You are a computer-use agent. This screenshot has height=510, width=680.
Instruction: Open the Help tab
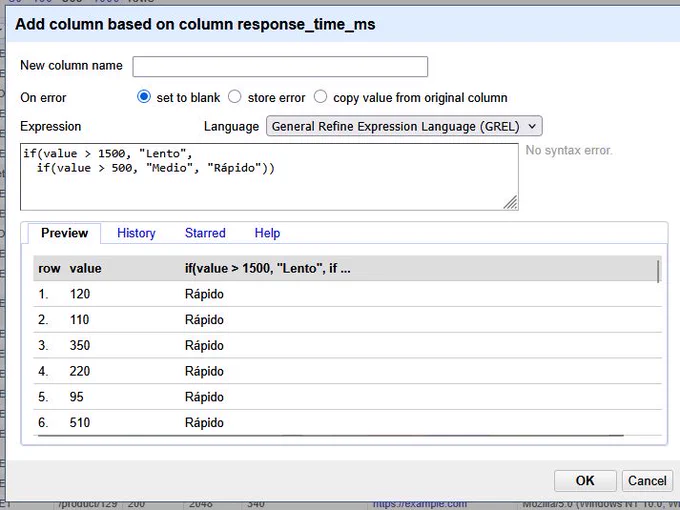(267, 233)
